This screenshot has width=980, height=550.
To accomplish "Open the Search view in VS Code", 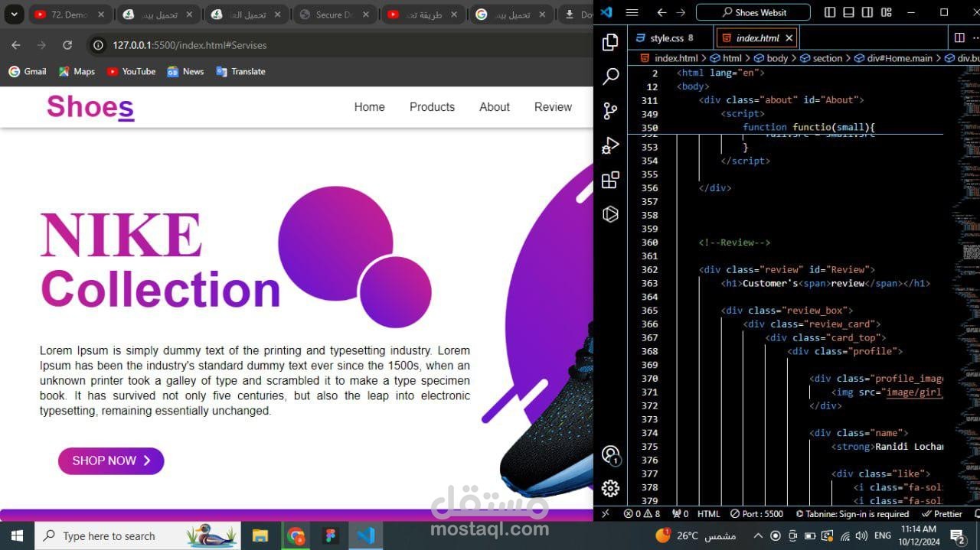I will coord(610,76).
